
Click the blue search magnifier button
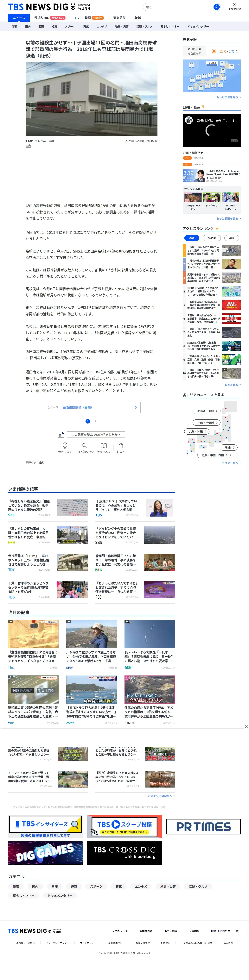coord(216,7)
